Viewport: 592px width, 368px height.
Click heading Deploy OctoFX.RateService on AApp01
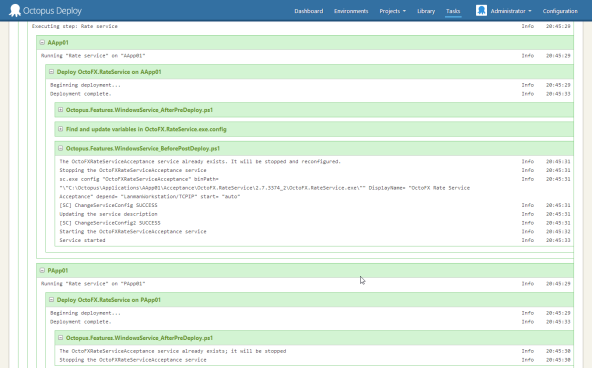(x=109, y=72)
